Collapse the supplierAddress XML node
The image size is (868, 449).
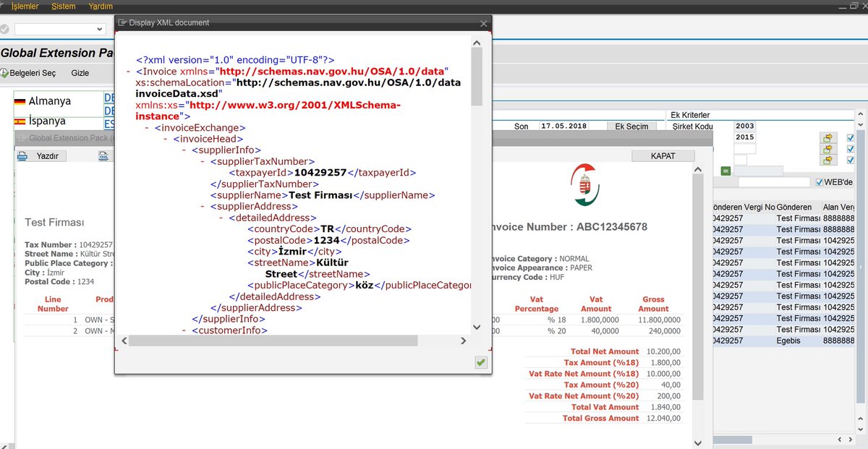click(x=203, y=206)
